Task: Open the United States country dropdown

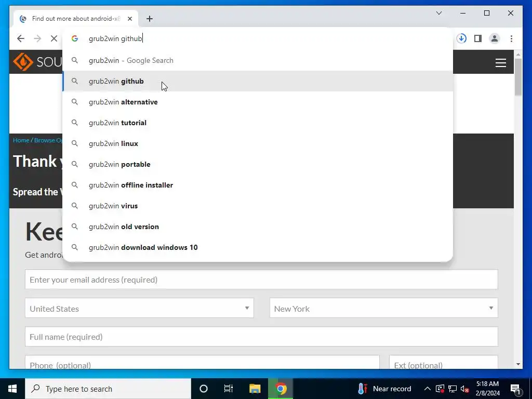Action: (139, 308)
